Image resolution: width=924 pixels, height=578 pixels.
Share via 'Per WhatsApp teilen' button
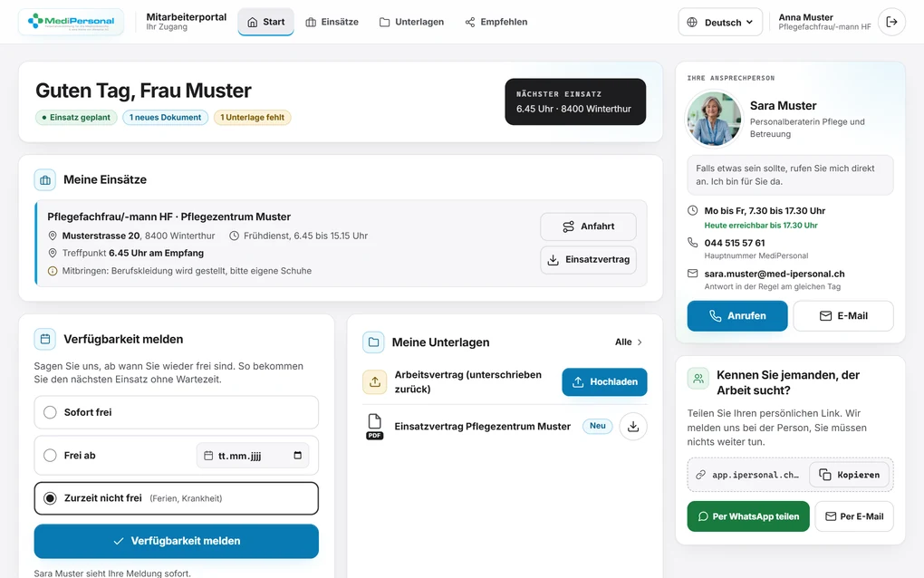[x=748, y=516]
